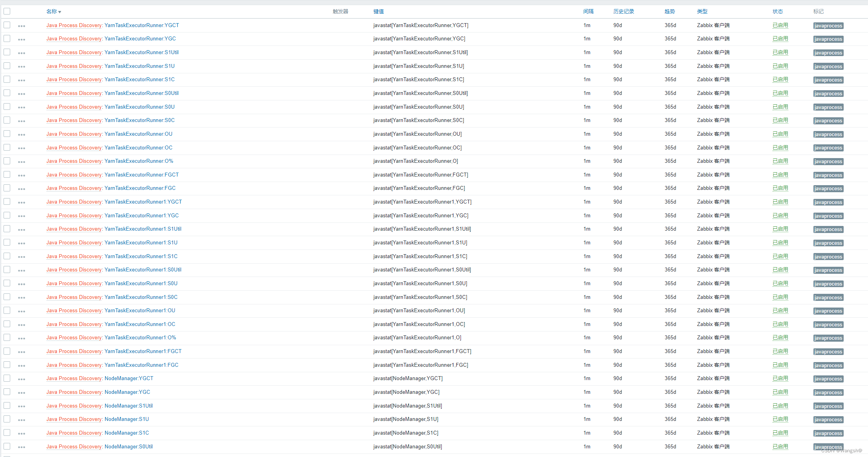The image size is (868, 457).
Task: Open three-dot menu for NodeManager:YGCT row
Action: (x=22, y=379)
